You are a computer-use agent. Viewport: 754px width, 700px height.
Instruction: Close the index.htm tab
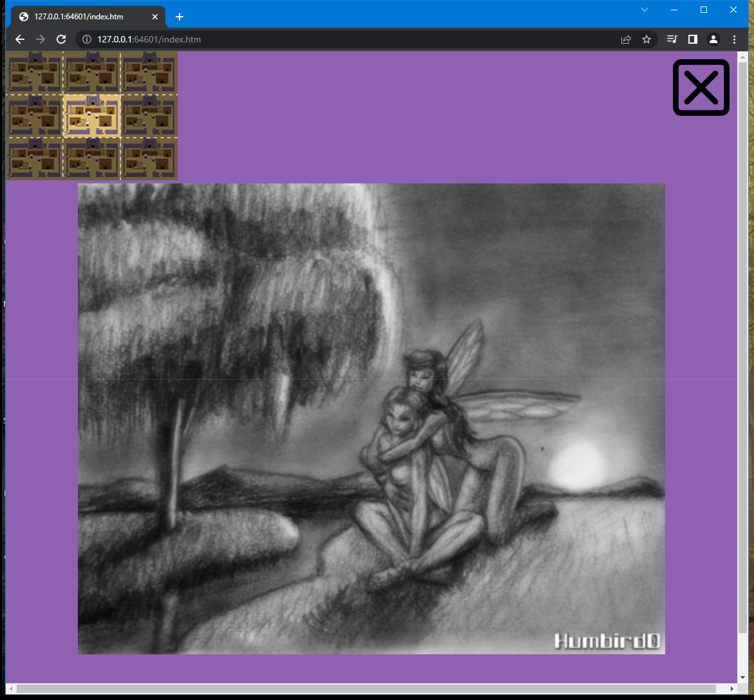pos(154,17)
